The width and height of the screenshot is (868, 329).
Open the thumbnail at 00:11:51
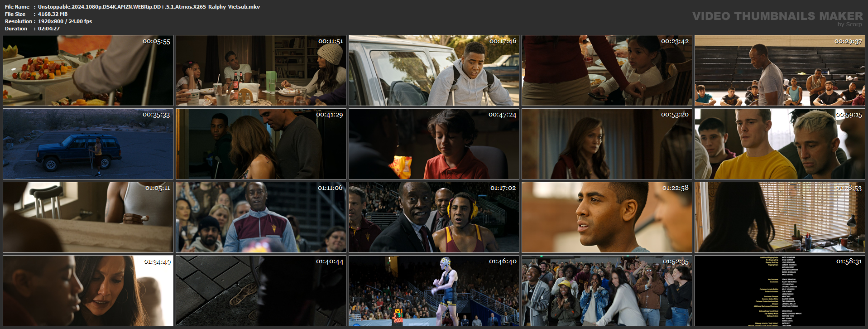tap(261, 71)
